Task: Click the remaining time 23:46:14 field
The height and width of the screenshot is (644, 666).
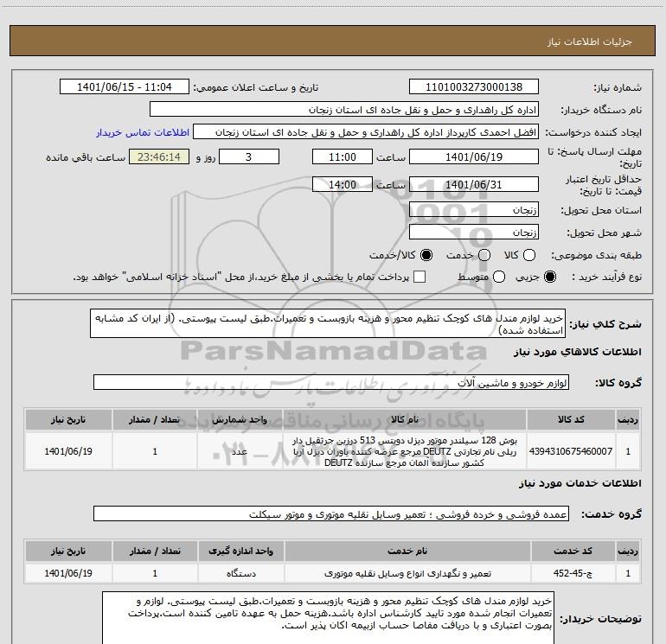Action: 159,156
